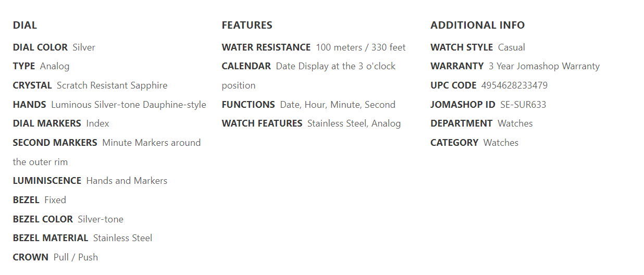Click the Department value 'Watches'
644x275 pixels.
click(x=515, y=123)
